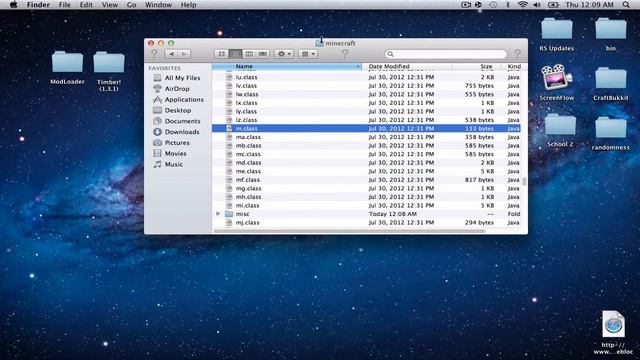Open the Arrange items dropdown
This screenshot has width=640, height=360.
point(308,54)
